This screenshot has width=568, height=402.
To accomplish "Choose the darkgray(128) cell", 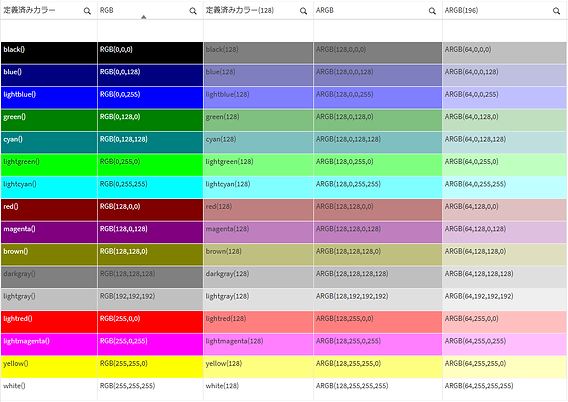I will pos(258,277).
